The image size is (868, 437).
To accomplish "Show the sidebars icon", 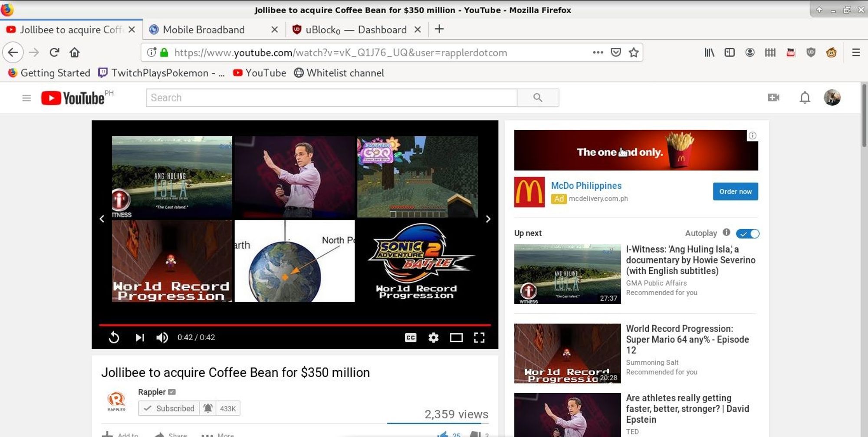I will coord(730,53).
